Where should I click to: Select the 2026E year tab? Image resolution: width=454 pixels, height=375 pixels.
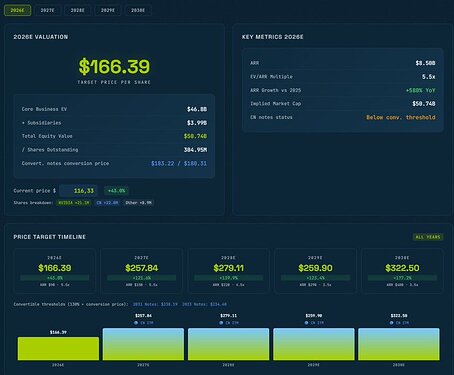click(x=18, y=10)
